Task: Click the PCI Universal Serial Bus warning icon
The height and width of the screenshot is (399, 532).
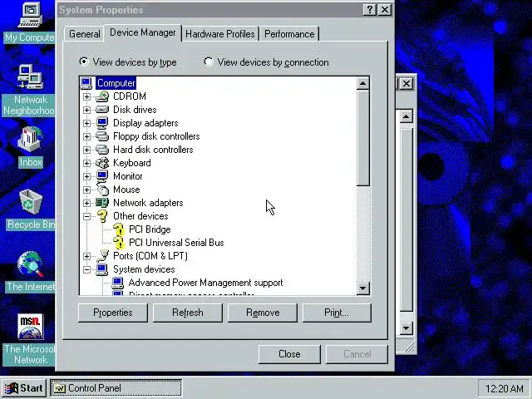Action: tap(118, 243)
